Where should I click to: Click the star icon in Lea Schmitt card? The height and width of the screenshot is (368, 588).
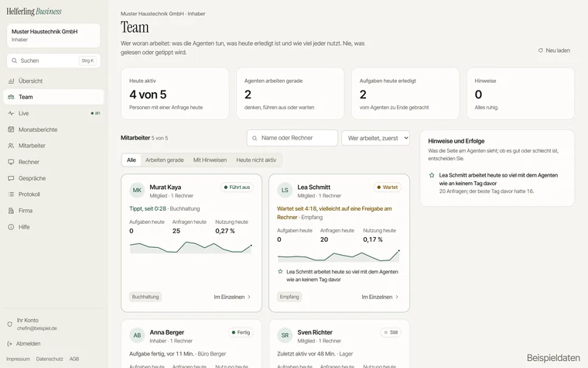280,271
